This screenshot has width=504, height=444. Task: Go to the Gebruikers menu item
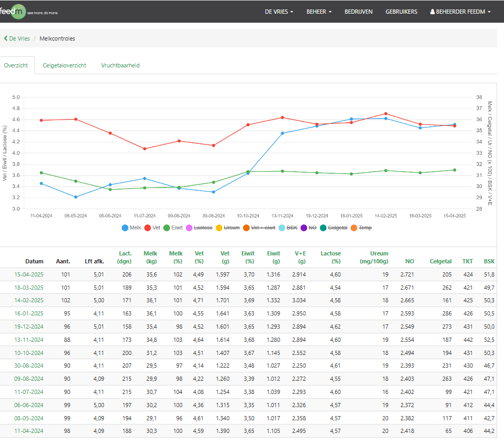[x=401, y=12]
